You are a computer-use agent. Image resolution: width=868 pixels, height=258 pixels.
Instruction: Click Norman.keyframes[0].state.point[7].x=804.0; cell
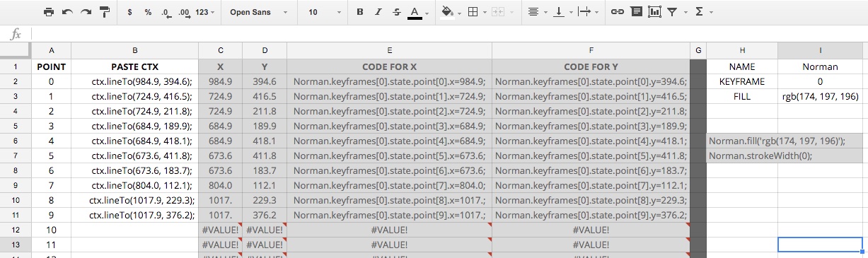pos(389,185)
